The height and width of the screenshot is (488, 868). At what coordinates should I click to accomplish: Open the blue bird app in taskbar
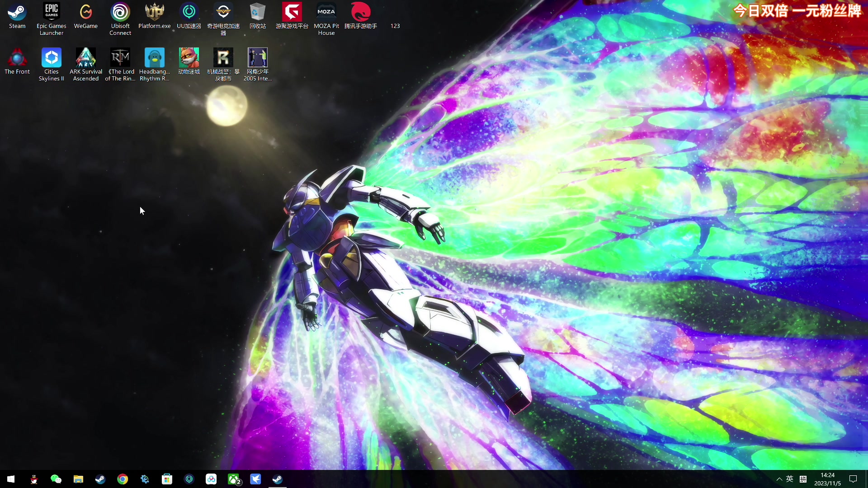click(255, 479)
